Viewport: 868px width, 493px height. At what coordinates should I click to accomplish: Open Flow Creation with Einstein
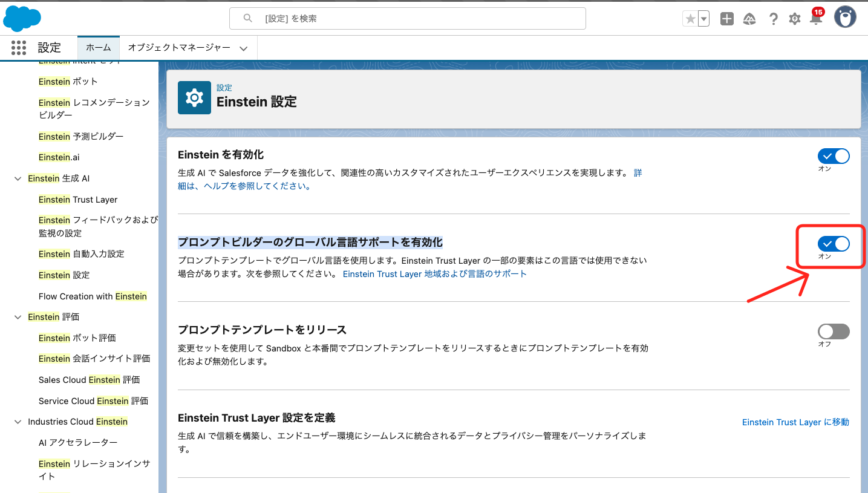pos(93,296)
